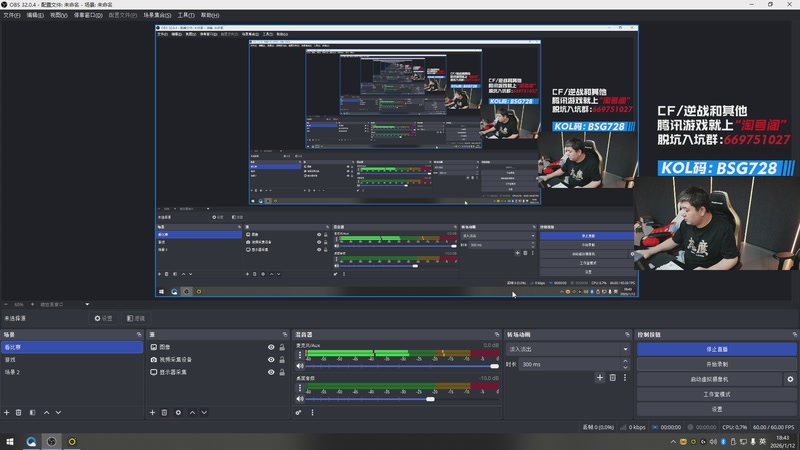The image size is (800, 450).
Task: Open advanced audio properties gears icon
Action: pyautogui.click(x=298, y=412)
